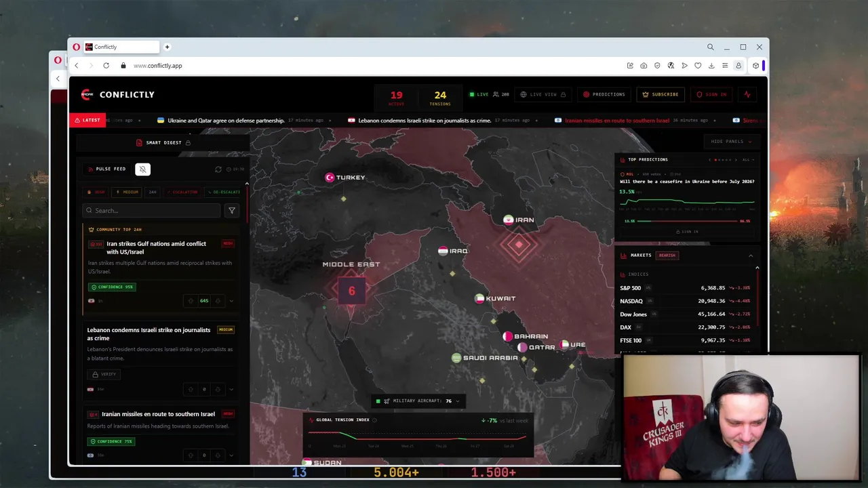Screen dimensions: 868x488
Task: Click Sign In in the header
Action: pos(711,95)
